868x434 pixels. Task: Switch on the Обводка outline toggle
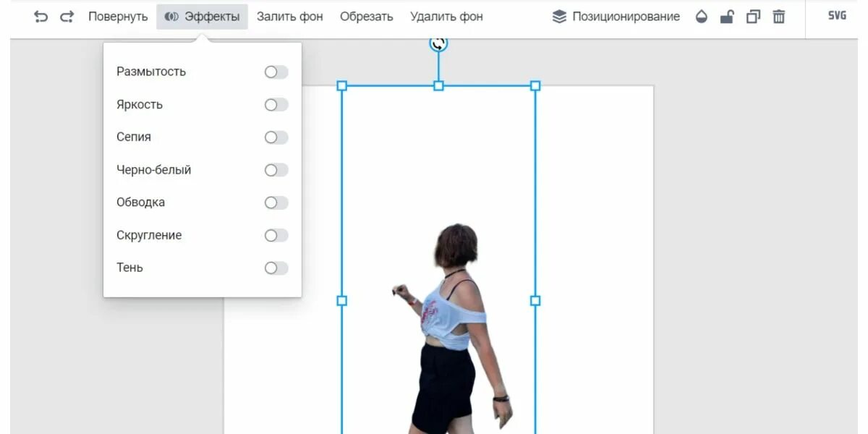(x=276, y=203)
